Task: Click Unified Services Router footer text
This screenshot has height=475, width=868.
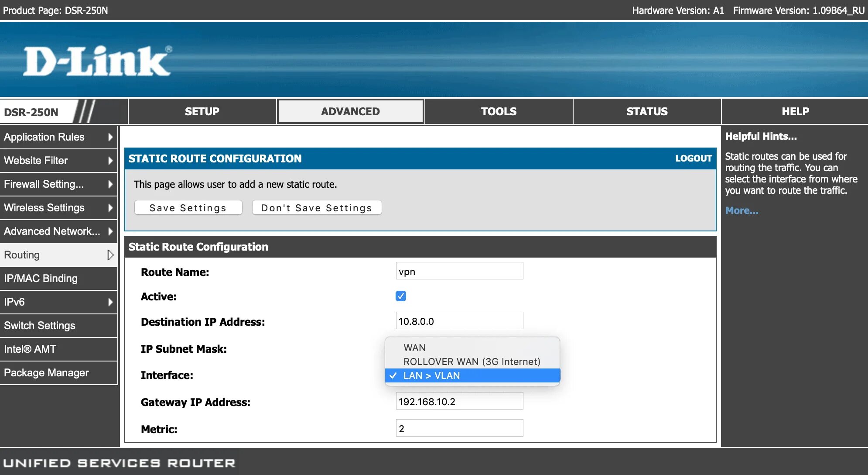Action: [x=119, y=463]
